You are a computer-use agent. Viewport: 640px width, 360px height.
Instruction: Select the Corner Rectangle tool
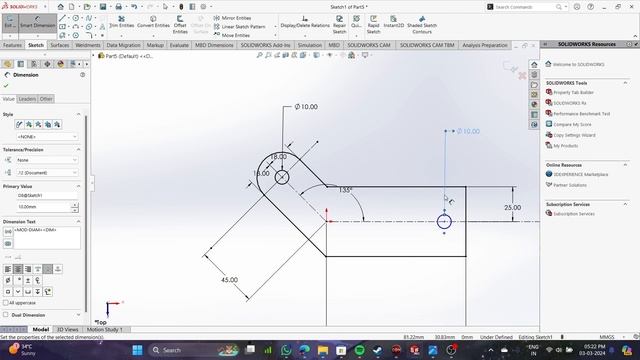[x=62, y=27]
